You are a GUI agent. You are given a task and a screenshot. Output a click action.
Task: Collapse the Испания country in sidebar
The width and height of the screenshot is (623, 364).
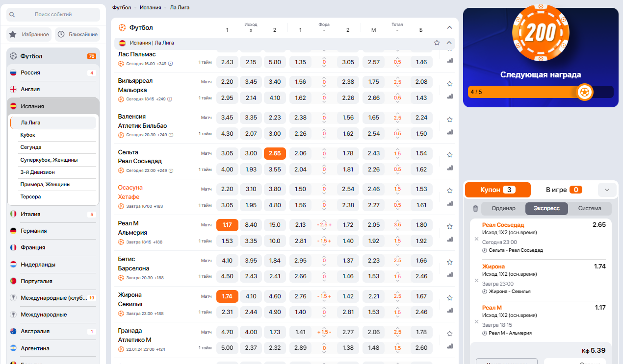tap(53, 106)
